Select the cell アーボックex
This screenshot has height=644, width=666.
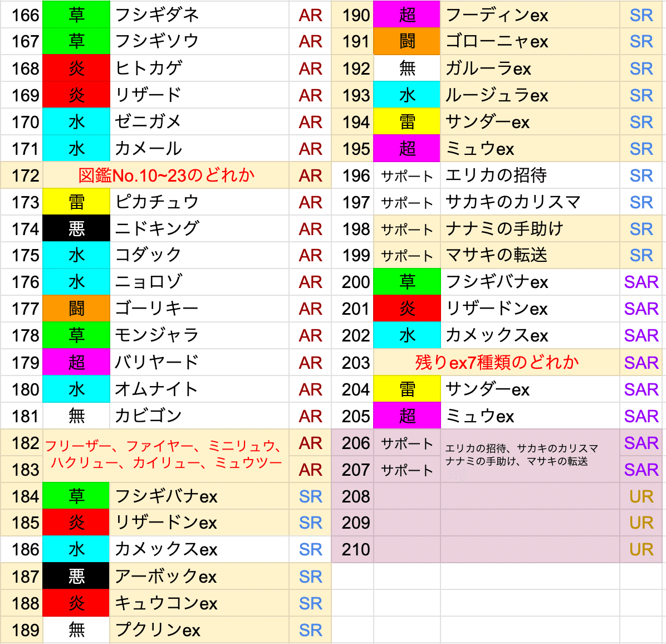[x=199, y=577]
